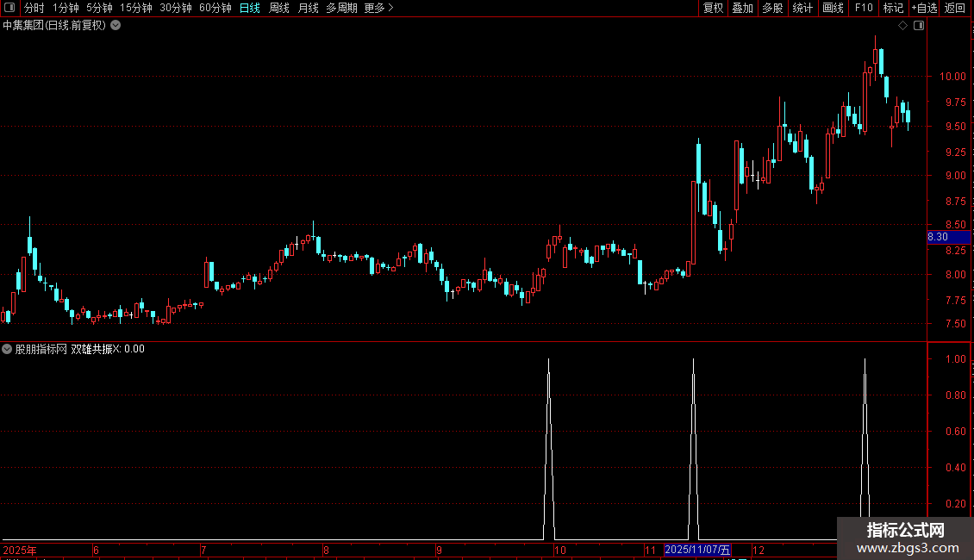Open the 复权 adjustment button
Image resolution: width=974 pixels, height=560 pixels.
[713, 8]
